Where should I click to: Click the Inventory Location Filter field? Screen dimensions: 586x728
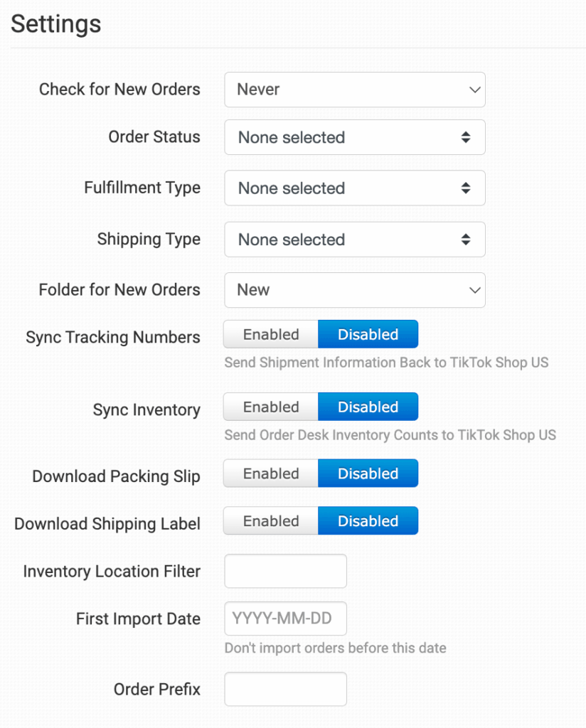pos(285,571)
